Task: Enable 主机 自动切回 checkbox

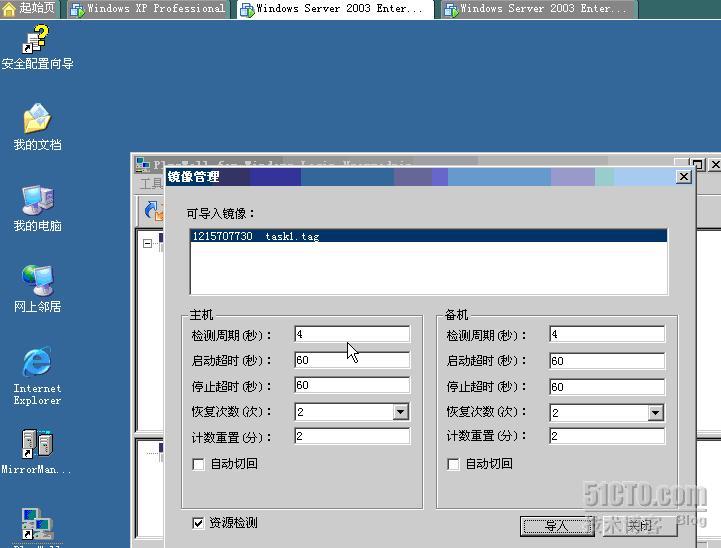Action: pyautogui.click(x=198, y=464)
